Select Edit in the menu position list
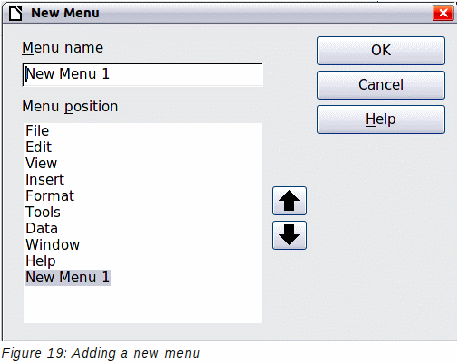Image resolution: width=457 pixels, height=362 pixels. tap(39, 147)
